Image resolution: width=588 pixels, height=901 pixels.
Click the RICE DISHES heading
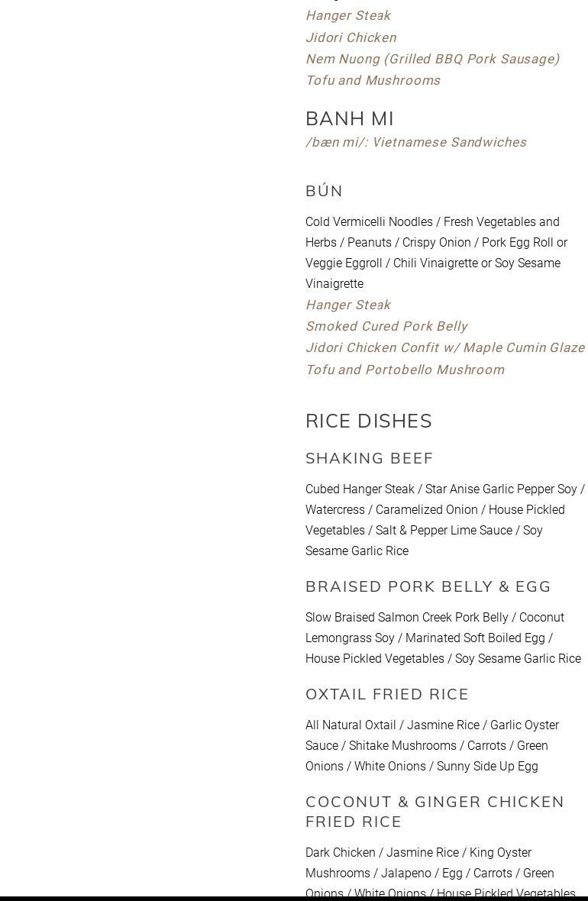click(369, 421)
